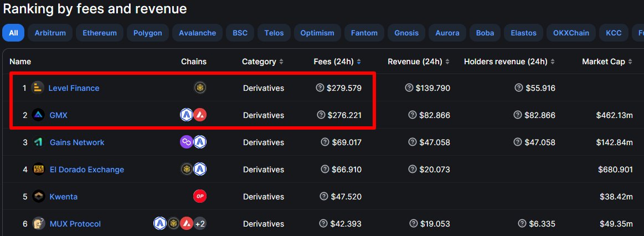This screenshot has height=236, width=644.
Task: Click Avalanche chain icon in GMX row
Action: 200,115
